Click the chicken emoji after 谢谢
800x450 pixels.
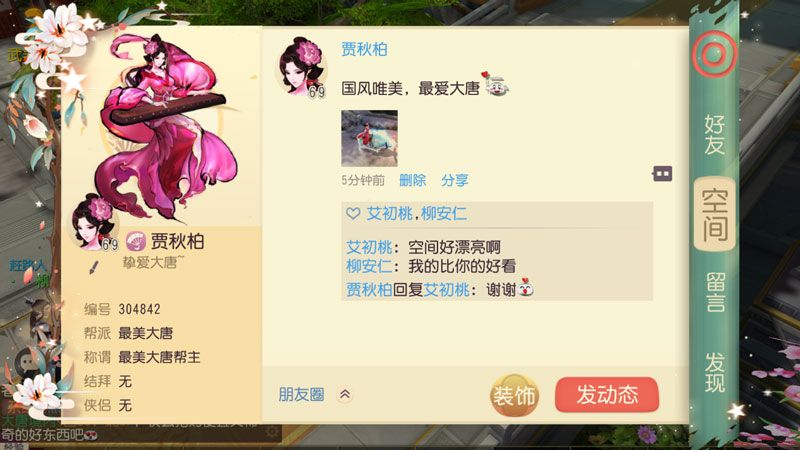(525, 288)
